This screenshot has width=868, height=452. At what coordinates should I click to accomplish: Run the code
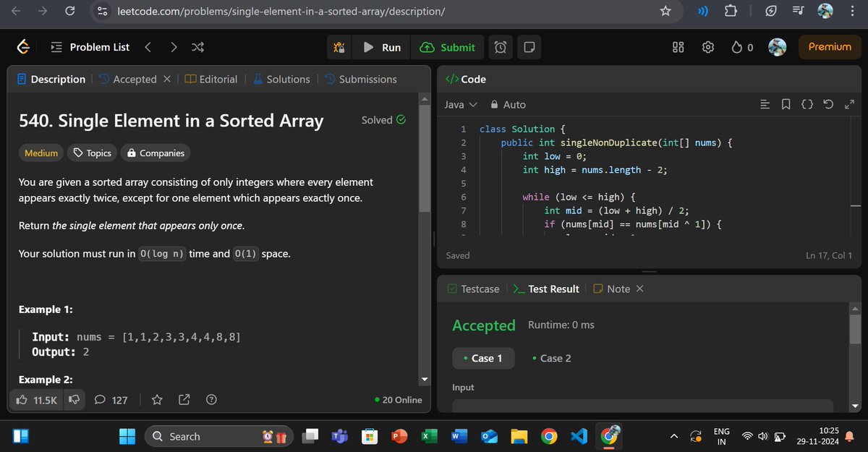point(382,47)
